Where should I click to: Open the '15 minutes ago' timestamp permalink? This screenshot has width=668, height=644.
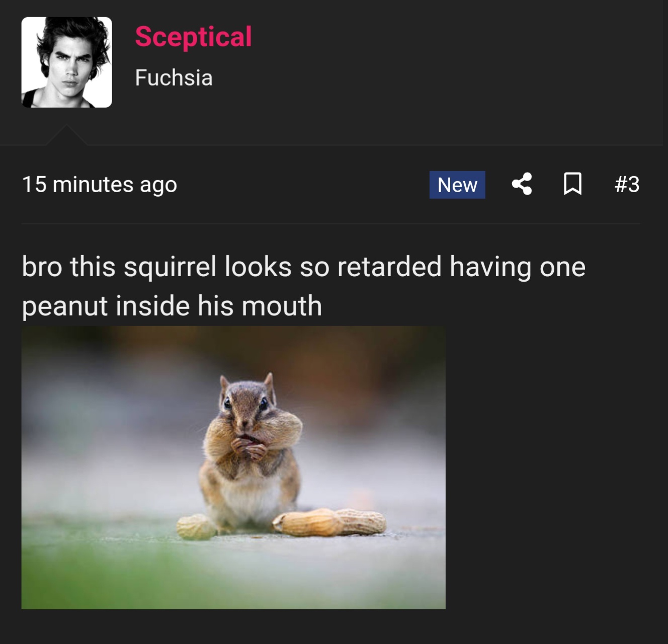tap(99, 185)
